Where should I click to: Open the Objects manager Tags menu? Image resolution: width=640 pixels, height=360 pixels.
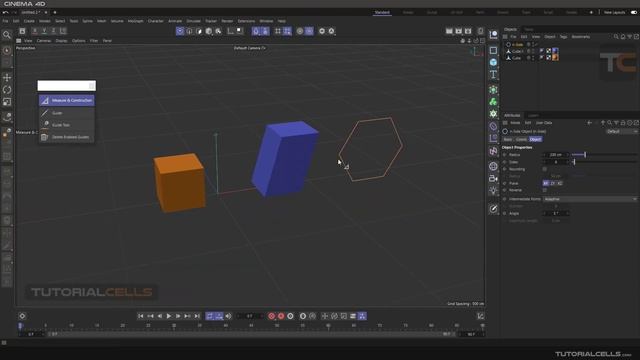click(x=563, y=37)
